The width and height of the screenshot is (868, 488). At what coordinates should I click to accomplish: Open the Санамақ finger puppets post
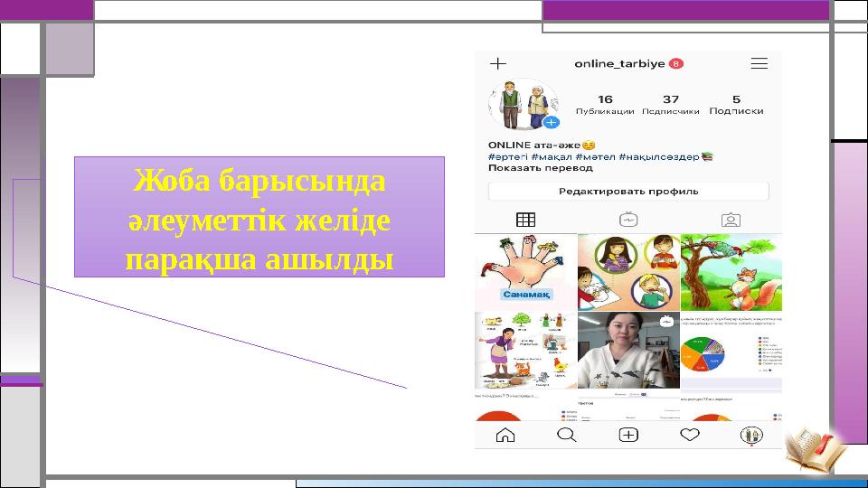(x=526, y=272)
